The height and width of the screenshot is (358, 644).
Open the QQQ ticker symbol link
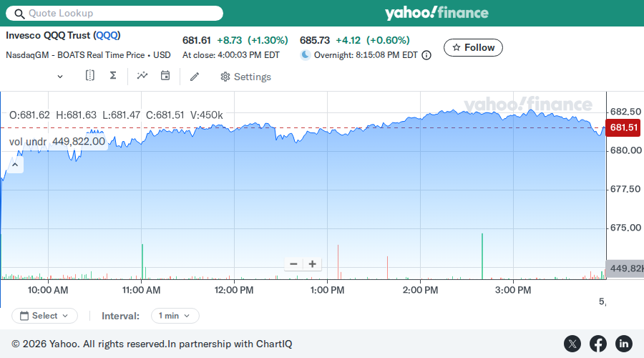(x=107, y=35)
